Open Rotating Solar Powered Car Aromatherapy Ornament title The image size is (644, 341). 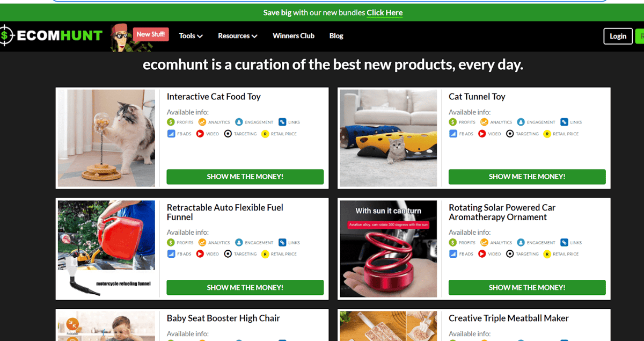(502, 212)
